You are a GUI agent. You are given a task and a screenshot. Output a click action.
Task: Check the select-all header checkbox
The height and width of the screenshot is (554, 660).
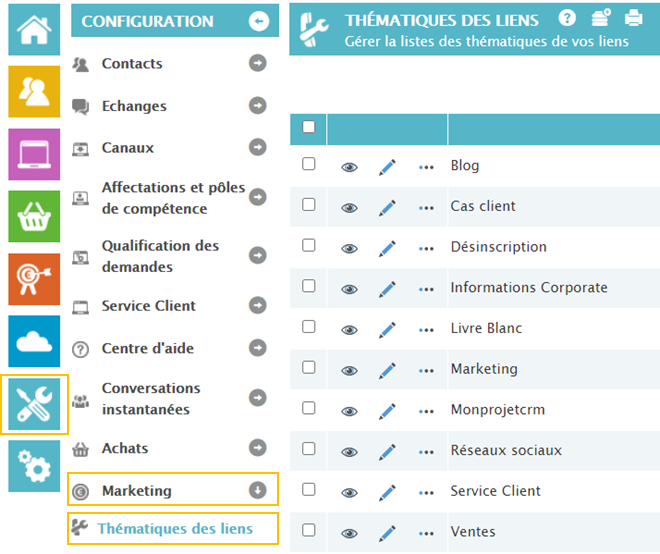309,127
